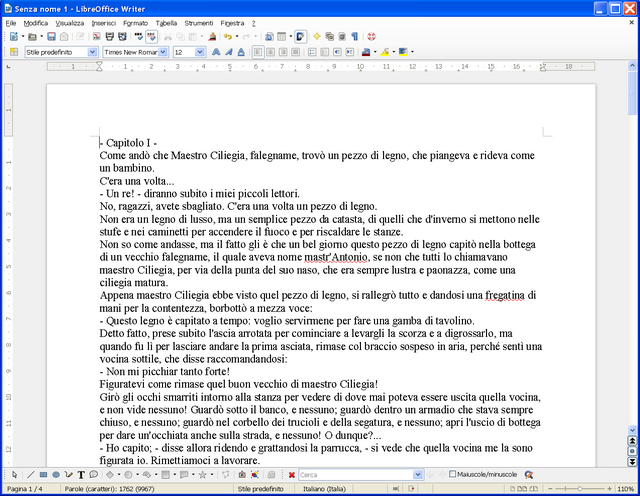Apply the background color button
This screenshot has width=640, height=496.
click(x=403, y=52)
